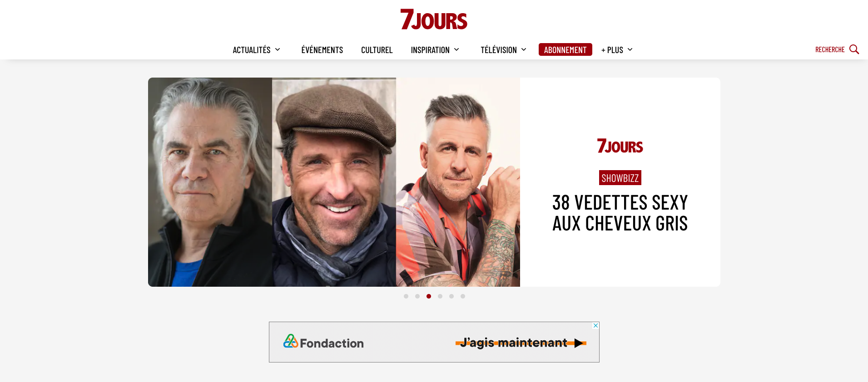The image size is (868, 382).
Task: Expand the + Plus dropdown menu
Action: pyautogui.click(x=617, y=50)
